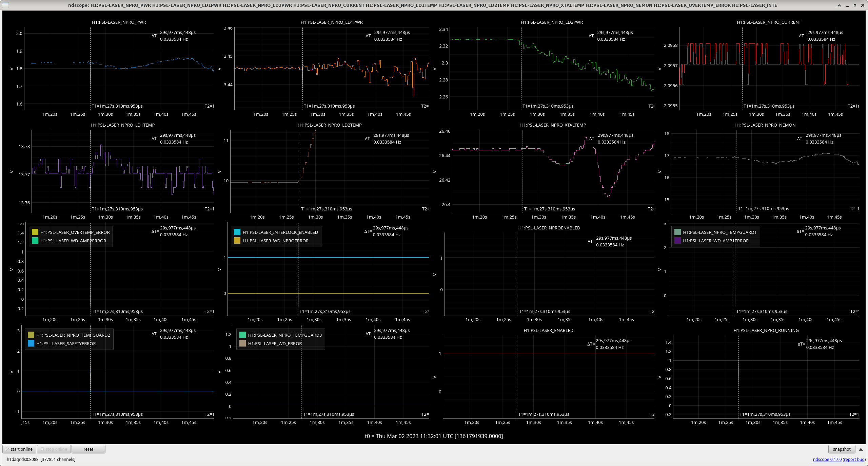Click the H1:PSL-LASER_NPRO_CURRENT plot title
This screenshot has height=466, width=868.
[x=769, y=22]
